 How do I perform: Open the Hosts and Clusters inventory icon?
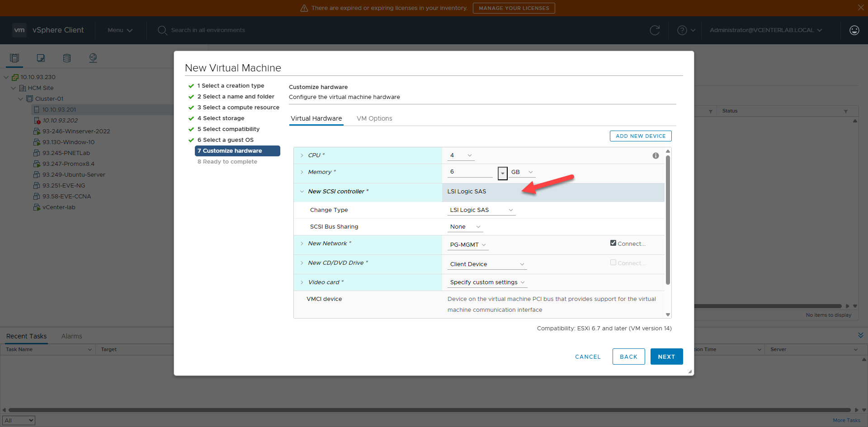(x=14, y=58)
